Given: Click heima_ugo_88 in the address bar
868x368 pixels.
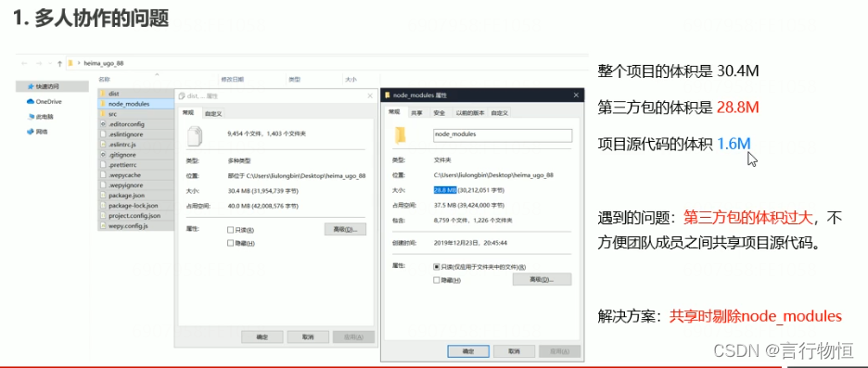Looking at the screenshot, I should coord(104,64).
